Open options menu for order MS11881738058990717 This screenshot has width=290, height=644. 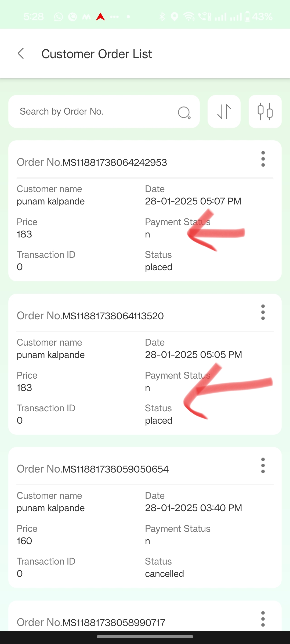point(263,619)
